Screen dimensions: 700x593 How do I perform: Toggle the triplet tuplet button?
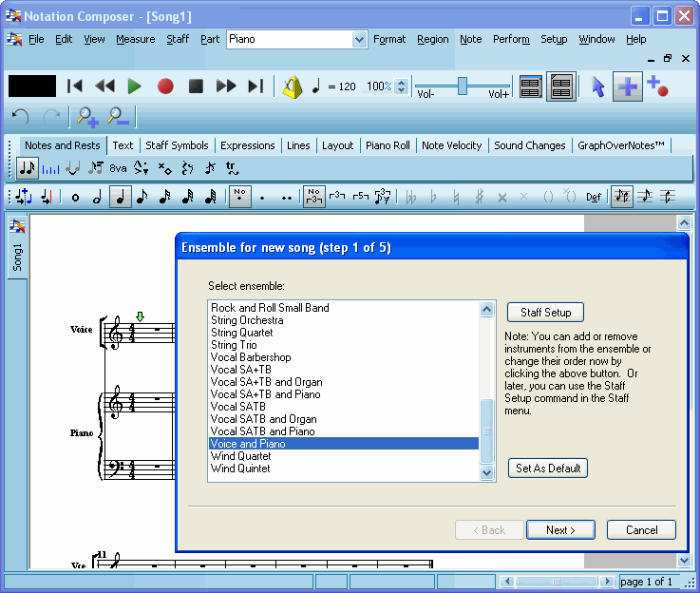(x=336, y=197)
